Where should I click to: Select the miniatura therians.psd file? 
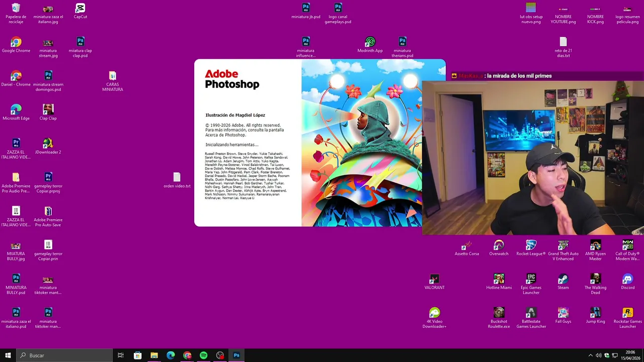[403, 47]
